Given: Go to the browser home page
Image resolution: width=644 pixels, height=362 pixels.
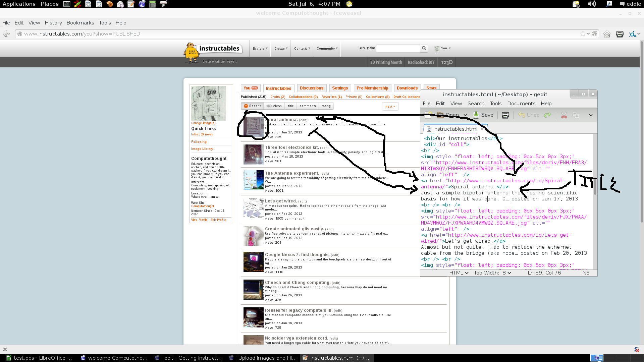Looking at the screenshot, I should (607, 34).
